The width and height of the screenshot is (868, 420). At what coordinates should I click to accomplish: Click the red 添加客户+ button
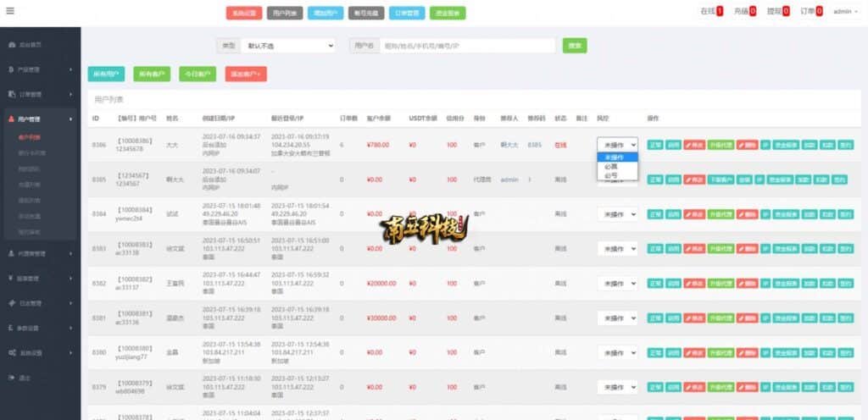(246, 74)
